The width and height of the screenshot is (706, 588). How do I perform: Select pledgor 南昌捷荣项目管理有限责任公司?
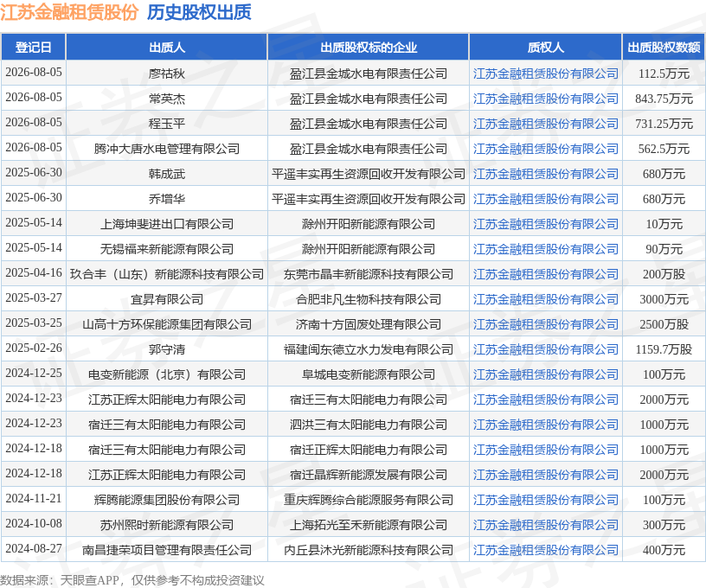(x=167, y=550)
